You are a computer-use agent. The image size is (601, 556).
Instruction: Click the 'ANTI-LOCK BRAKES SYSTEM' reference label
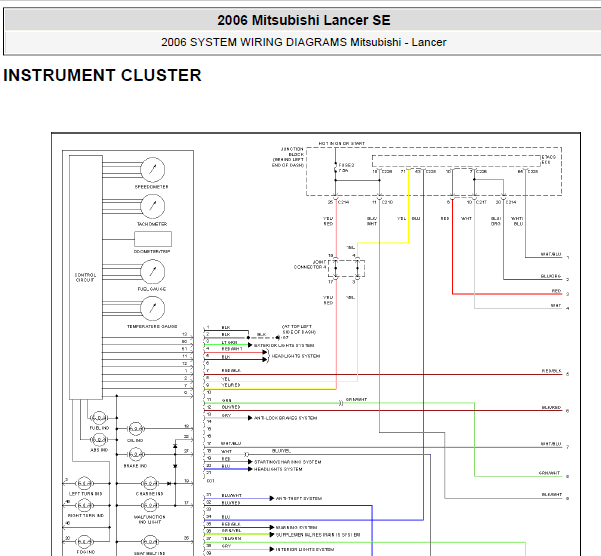tap(286, 418)
